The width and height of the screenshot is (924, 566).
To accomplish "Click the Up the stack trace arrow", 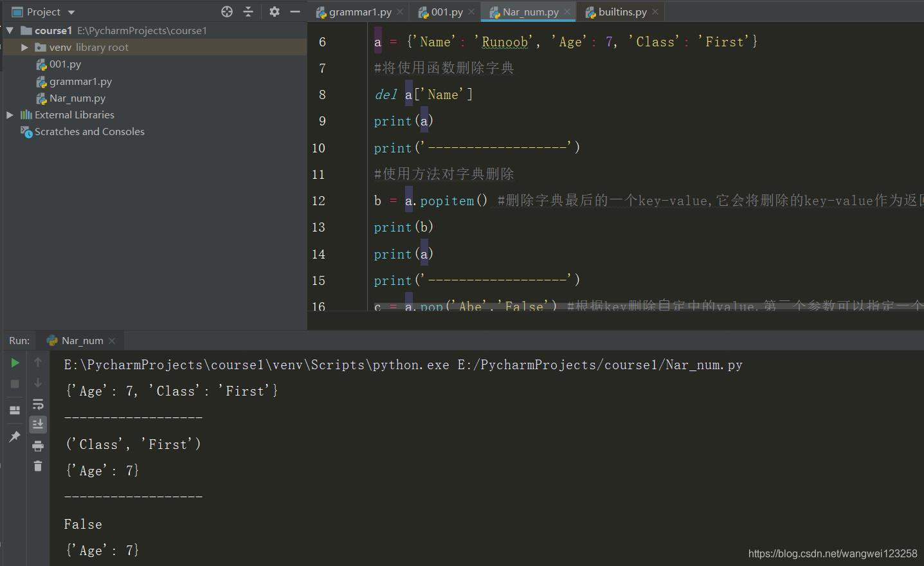I will click(38, 362).
